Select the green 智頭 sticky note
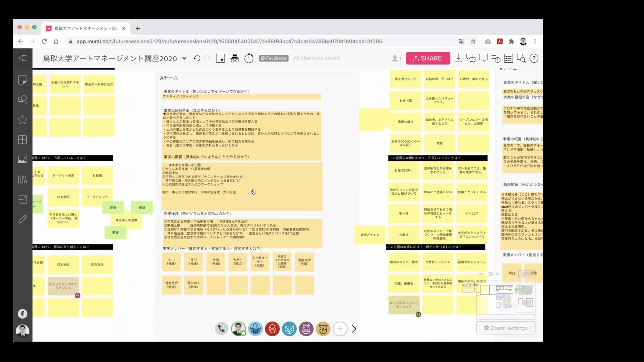The width and height of the screenshot is (644, 362). (142, 208)
